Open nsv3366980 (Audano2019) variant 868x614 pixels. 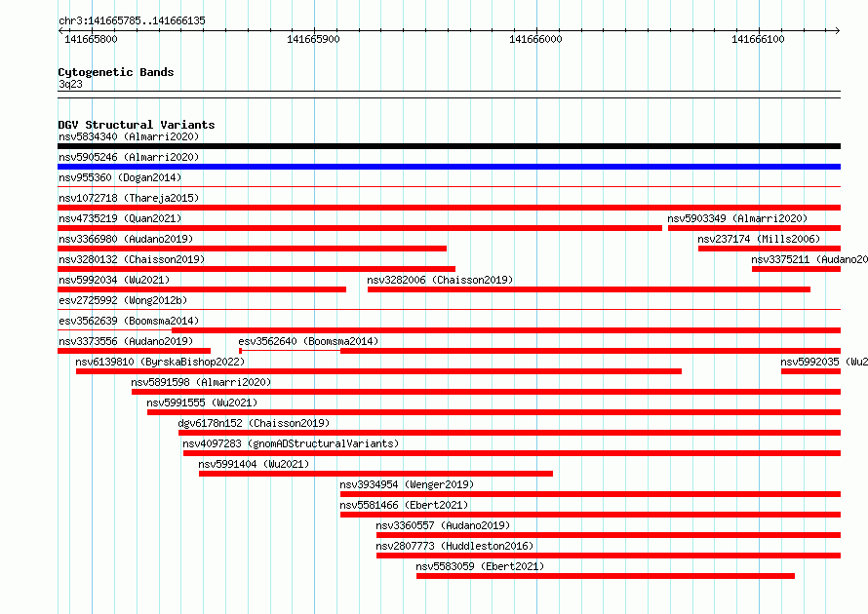pos(126,239)
